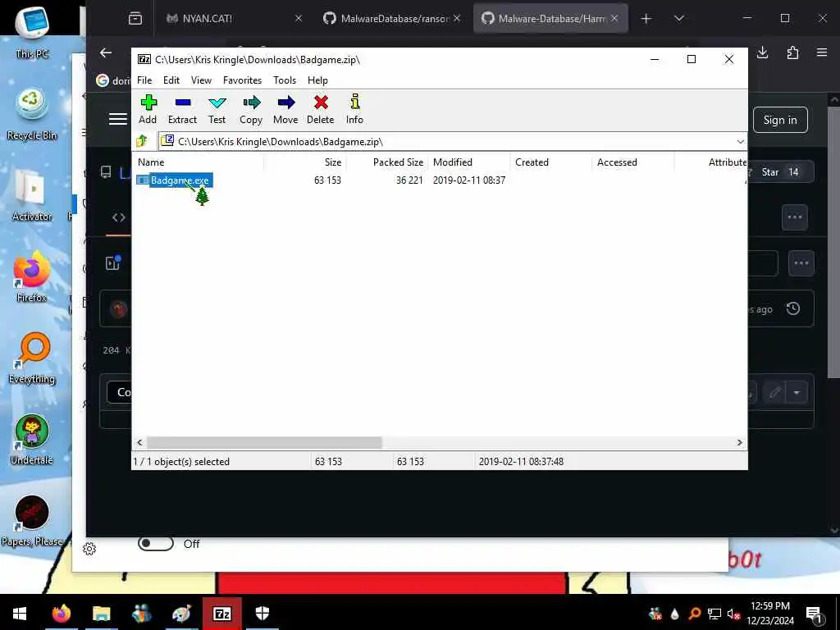Open Papers, Please desktop shortcut
The width and height of the screenshot is (840, 630).
(32, 521)
